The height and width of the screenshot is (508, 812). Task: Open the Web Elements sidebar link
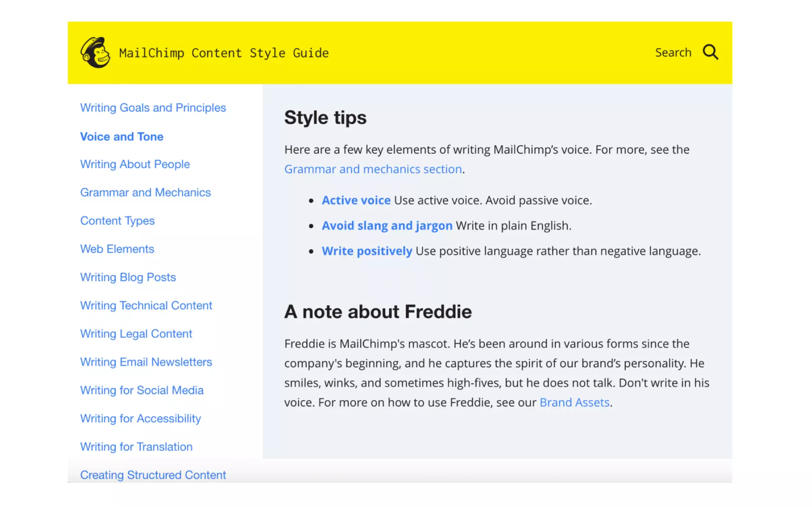click(x=117, y=249)
